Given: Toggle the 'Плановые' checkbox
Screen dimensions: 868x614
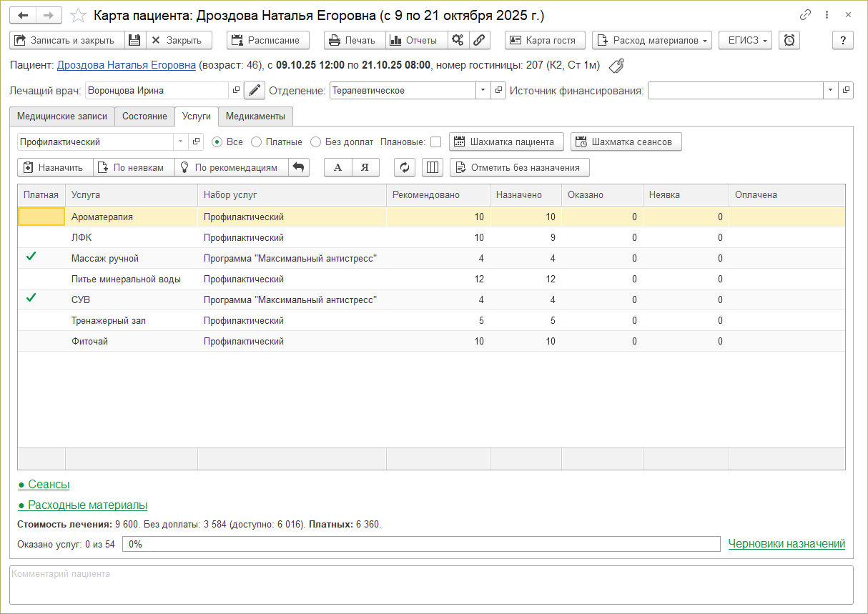Looking at the screenshot, I should 435,142.
